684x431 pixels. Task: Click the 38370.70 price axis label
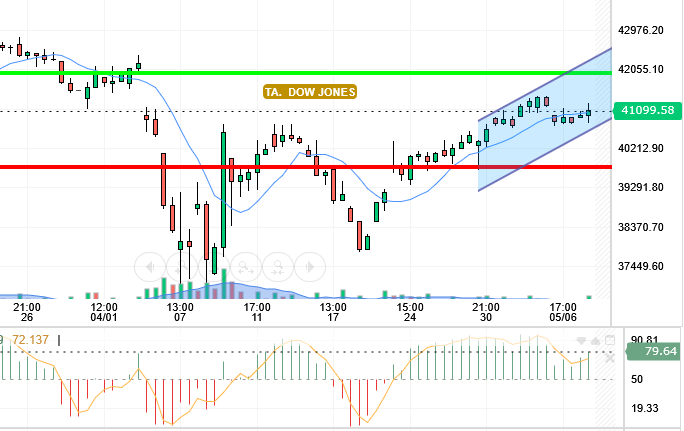641,227
